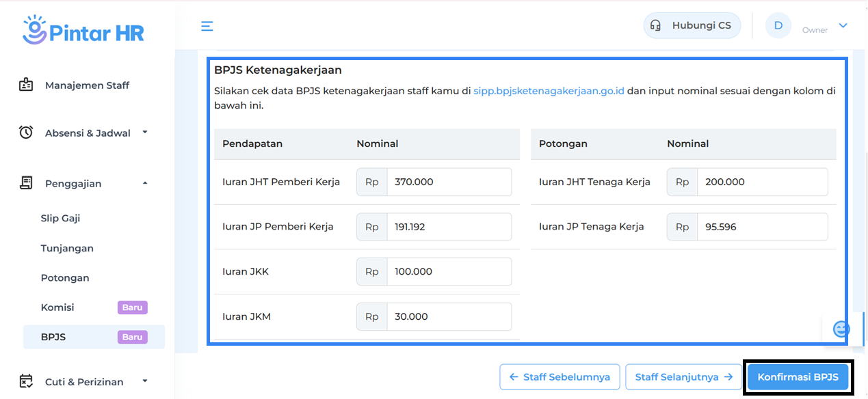Collapse the Penggajian menu arrow
The image size is (868, 399).
coord(145,183)
